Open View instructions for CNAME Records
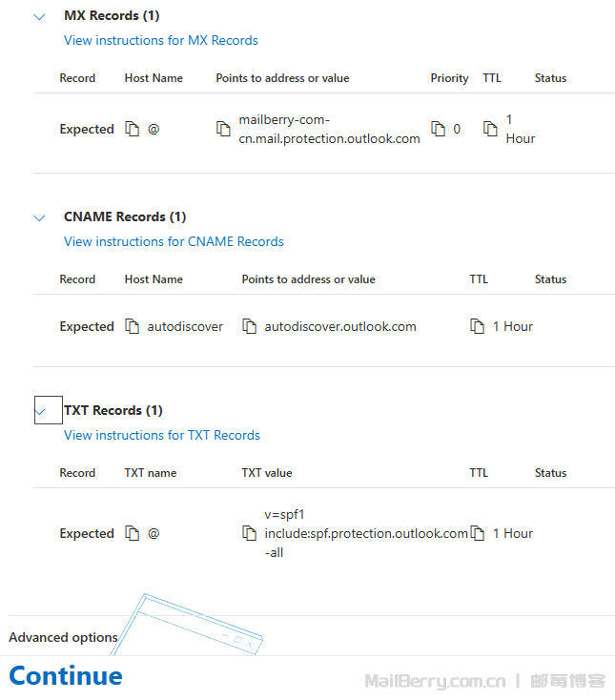The width and height of the screenshot is (615, 700). pyautogui.click(x=174, y=241)
